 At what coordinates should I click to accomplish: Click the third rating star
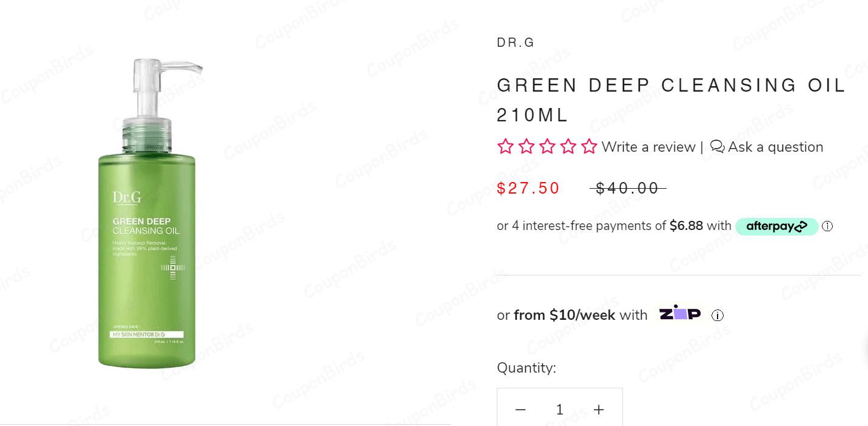tap(547, 147)
